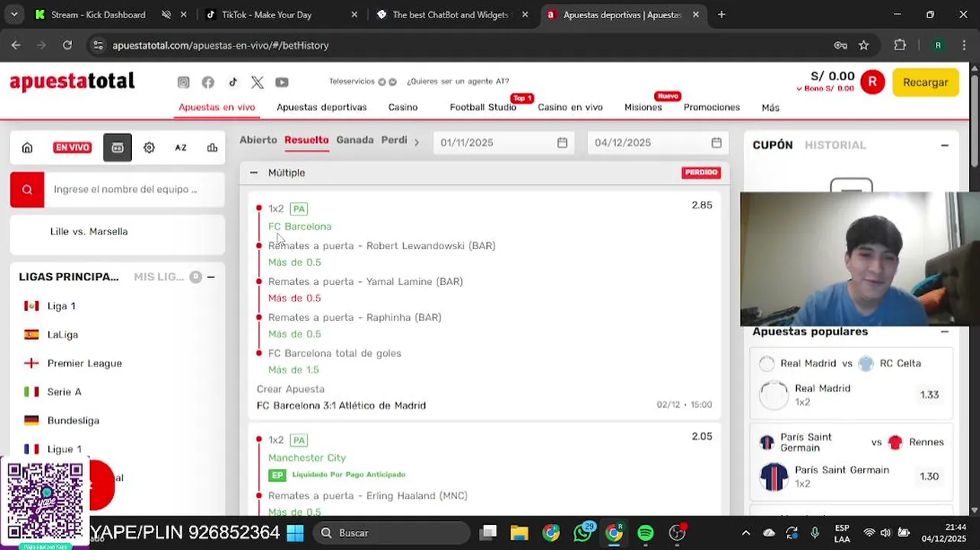Viewport: 980px width, 550px height.
Task: Select La Liga in main leagues
Action: pos(63,335)
